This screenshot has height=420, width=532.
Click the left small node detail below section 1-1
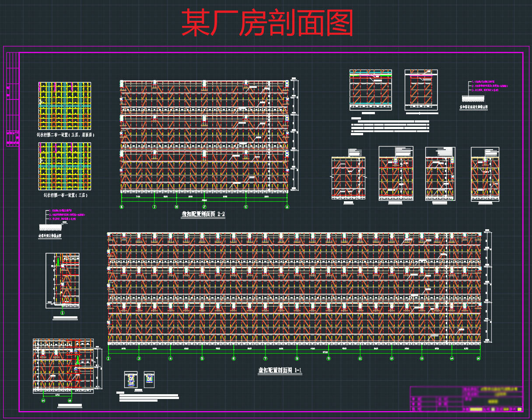[131, 379]
